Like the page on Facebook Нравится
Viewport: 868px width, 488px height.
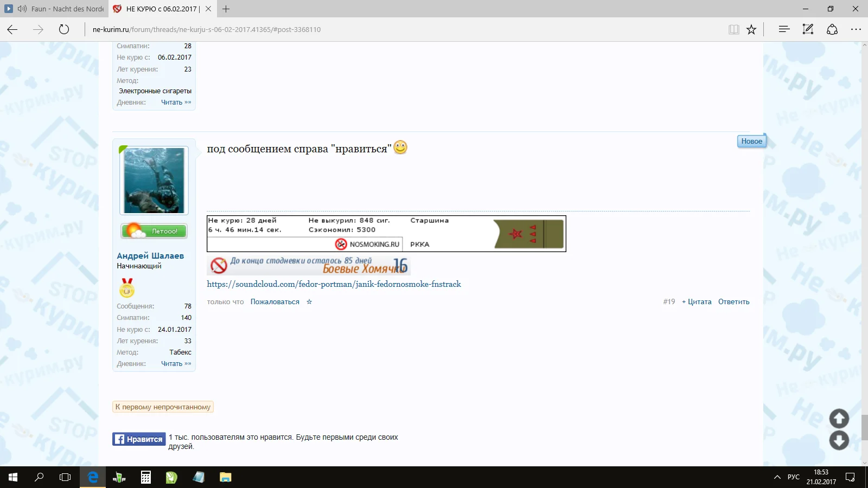(139, 439)
